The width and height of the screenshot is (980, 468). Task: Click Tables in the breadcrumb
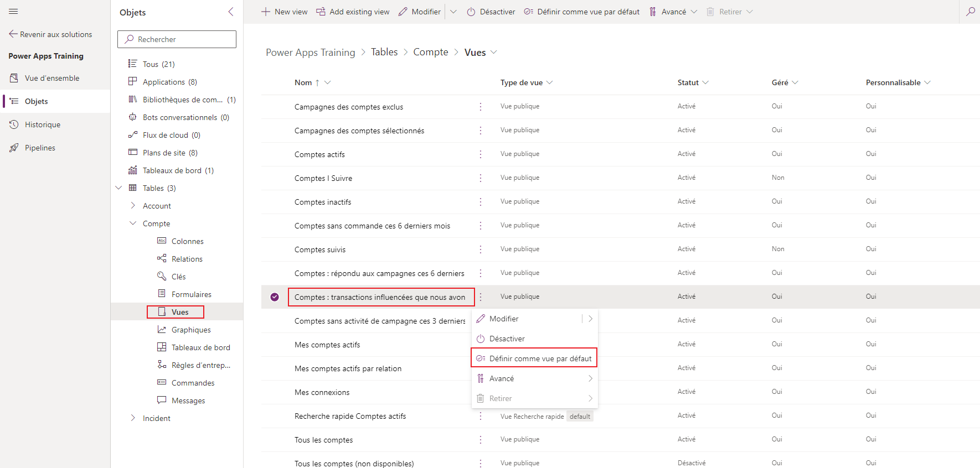[x=384, y=52]
